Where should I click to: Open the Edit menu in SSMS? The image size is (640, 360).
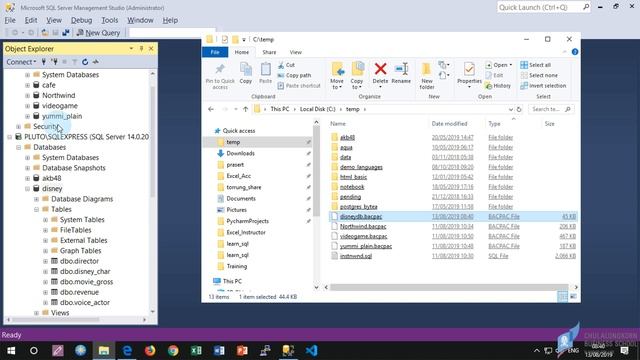(31, 20)
